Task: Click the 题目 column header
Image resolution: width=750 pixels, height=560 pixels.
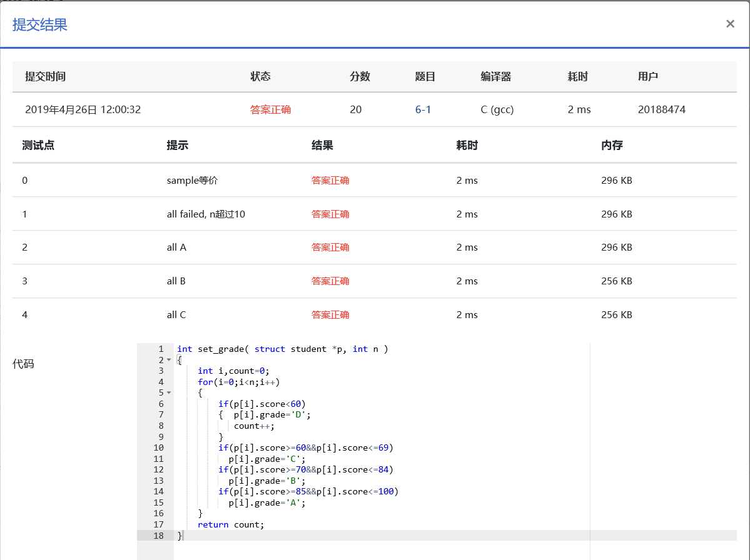Action: 425,76
